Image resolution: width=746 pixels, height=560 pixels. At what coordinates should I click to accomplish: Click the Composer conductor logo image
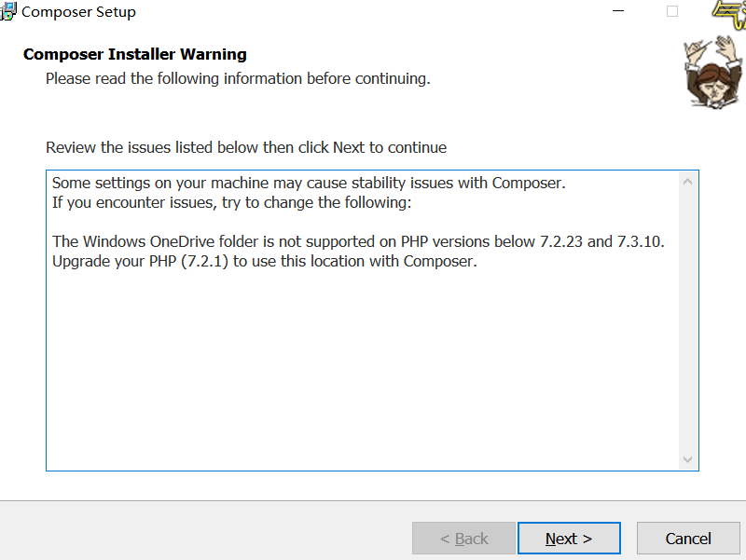click(712, 72)
